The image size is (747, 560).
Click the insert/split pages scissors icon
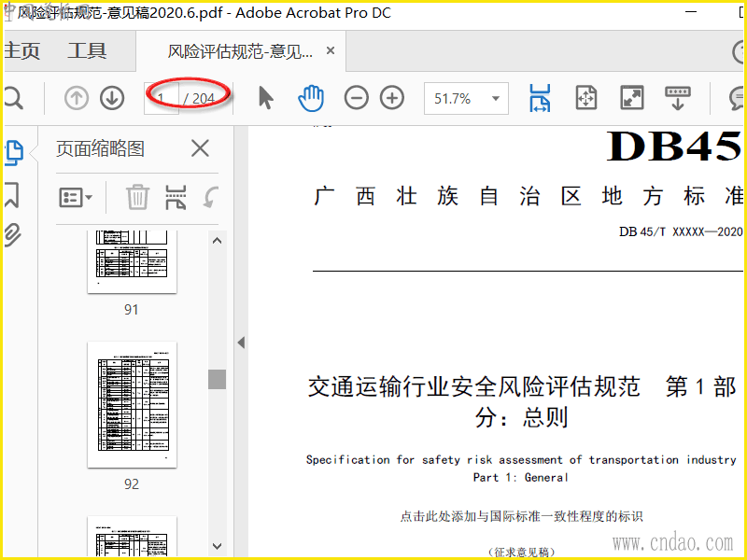pos(176,197)
